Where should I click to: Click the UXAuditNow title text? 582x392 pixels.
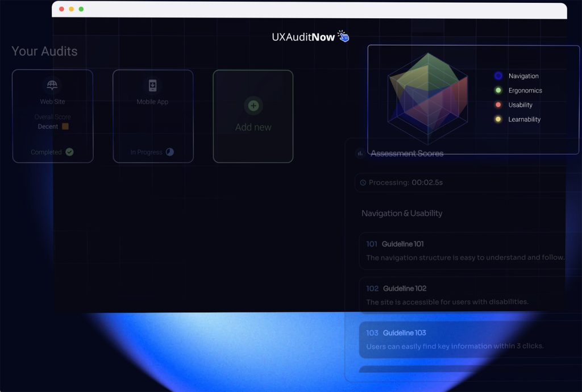point(304,37)
